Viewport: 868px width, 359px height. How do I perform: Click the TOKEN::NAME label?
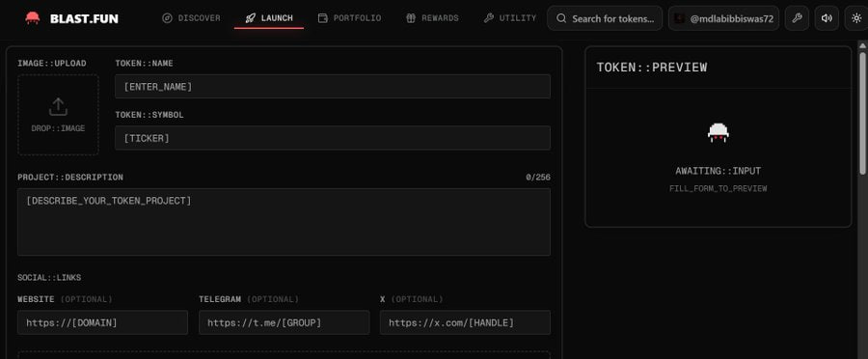(144, 63)
